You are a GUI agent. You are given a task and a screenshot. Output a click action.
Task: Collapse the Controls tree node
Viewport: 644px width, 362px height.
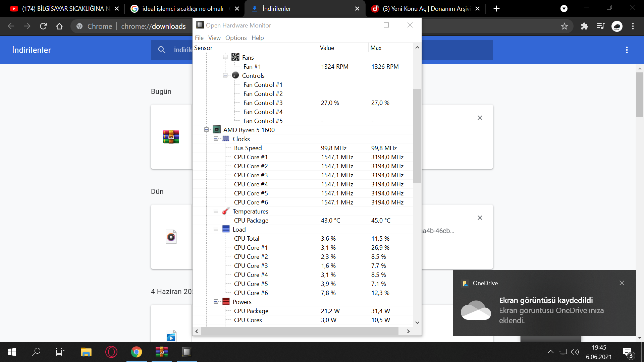point(225,75)
